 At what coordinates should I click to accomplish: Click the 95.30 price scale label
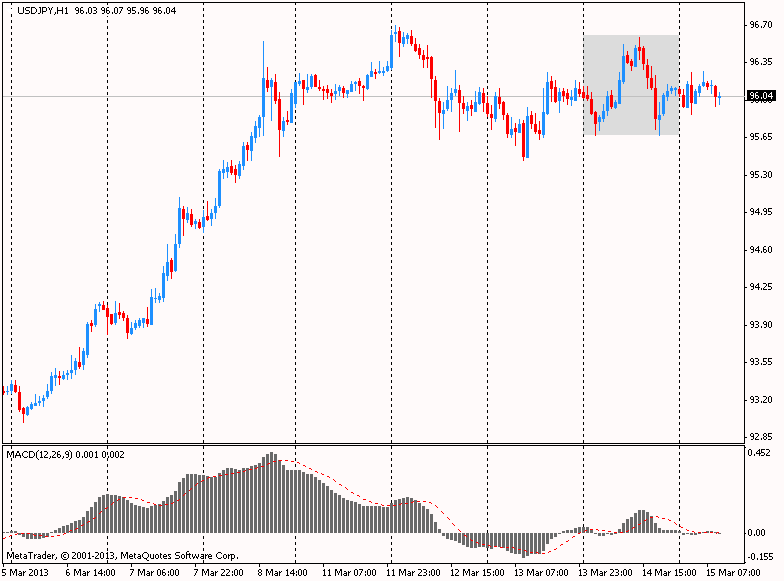[x=760, y=174]
